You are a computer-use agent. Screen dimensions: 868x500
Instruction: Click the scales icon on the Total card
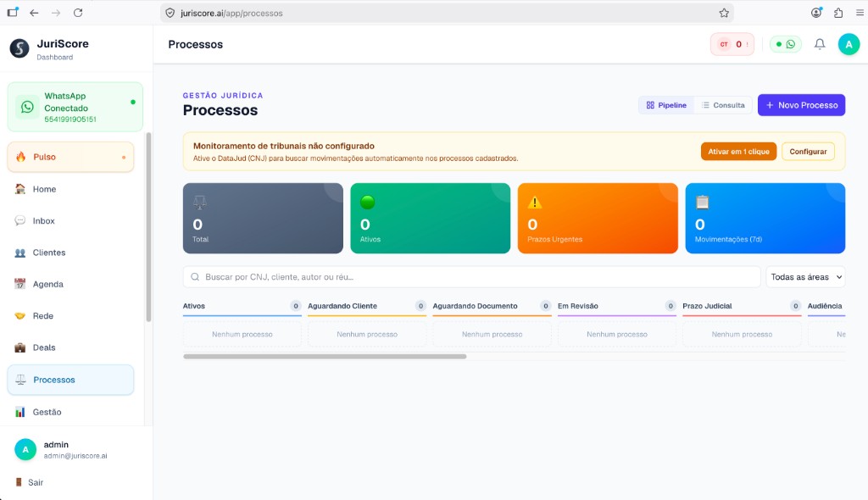coord(200,202)
